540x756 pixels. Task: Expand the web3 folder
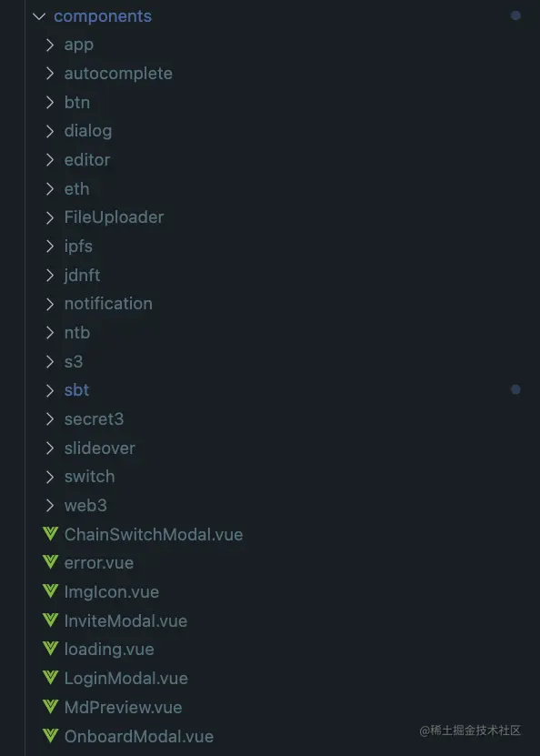(x=51, y=505)
